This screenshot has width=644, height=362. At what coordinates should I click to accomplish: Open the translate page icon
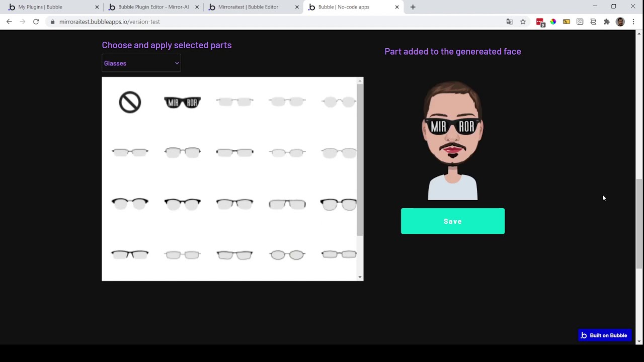(x=510, y=22)
